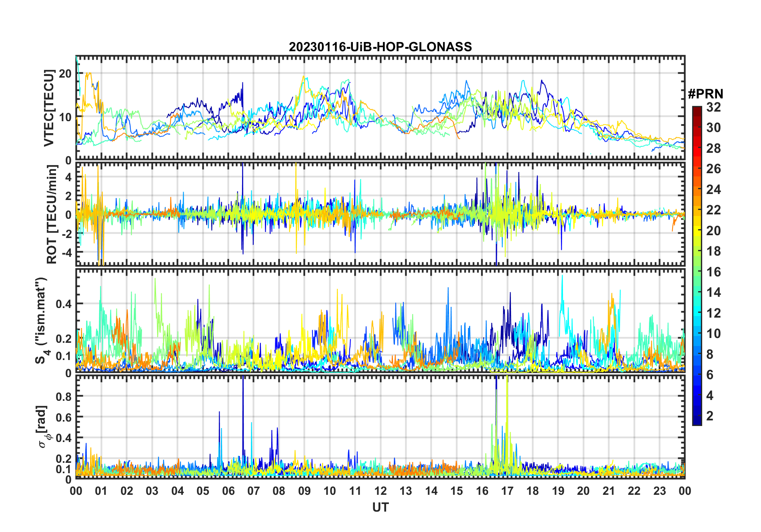The width and height of the screenshot is (761, 532).
Task: Click x-axis tick label 17
Action: pos(507,491)
